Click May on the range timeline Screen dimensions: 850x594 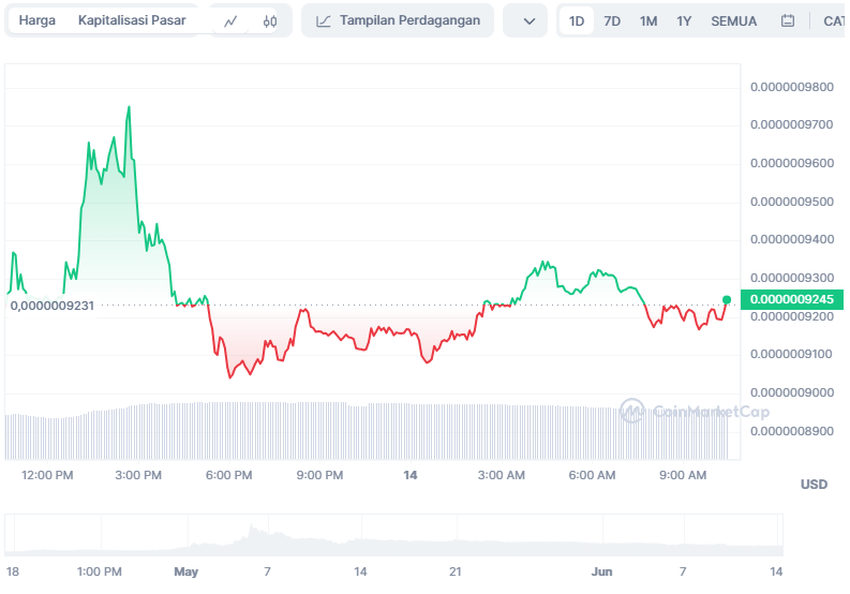point(186,571)
